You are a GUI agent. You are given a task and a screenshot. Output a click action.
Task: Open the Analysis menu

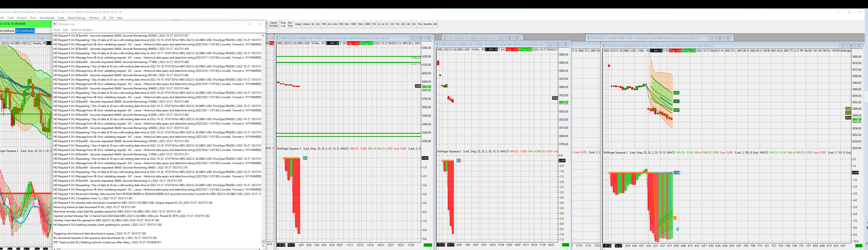(22, 18)
